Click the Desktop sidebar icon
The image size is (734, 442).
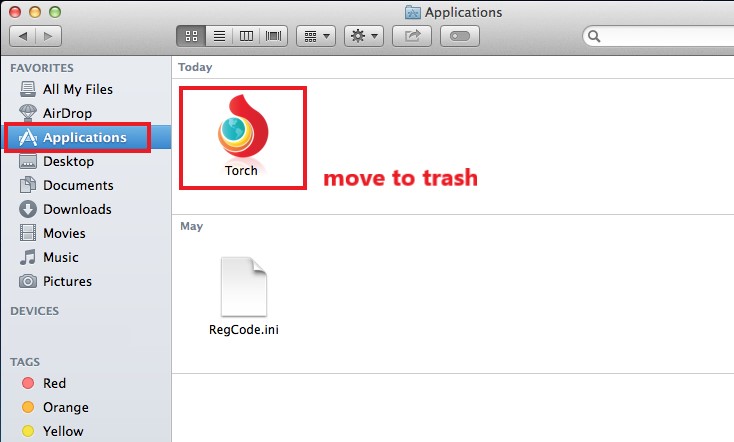point(28,162)
